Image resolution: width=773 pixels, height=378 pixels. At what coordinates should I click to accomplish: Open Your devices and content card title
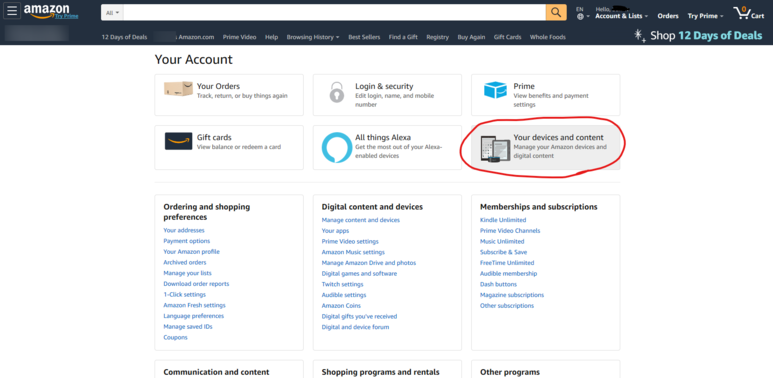(x=559, y=137)
